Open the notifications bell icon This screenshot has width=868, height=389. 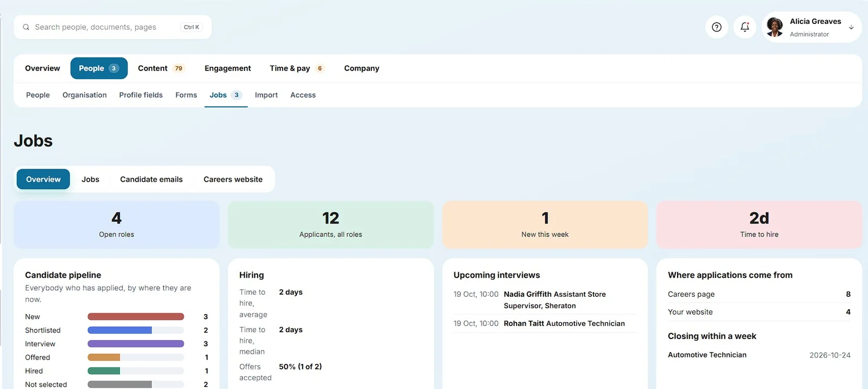coord(745,27)
